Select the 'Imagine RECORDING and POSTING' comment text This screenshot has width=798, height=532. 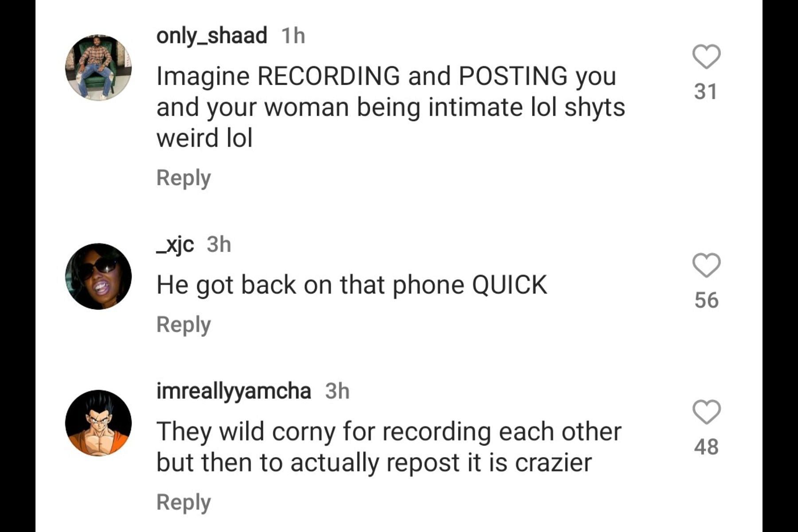tap(391, 107)
